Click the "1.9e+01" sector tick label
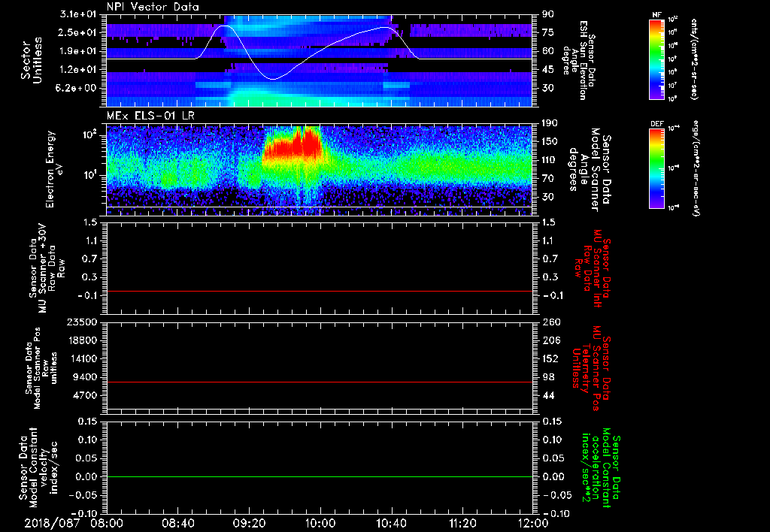 tap(79, 51)
